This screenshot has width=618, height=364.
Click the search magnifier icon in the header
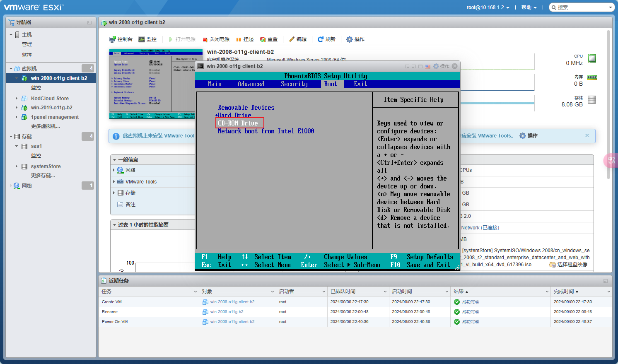coord(554,7)
